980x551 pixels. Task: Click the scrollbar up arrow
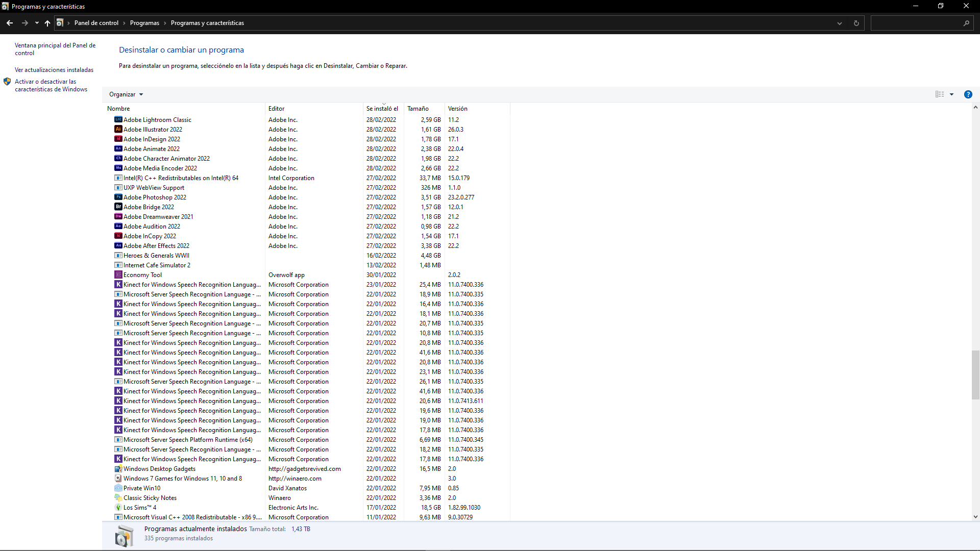pyautogui.click(x=975, y=108)
